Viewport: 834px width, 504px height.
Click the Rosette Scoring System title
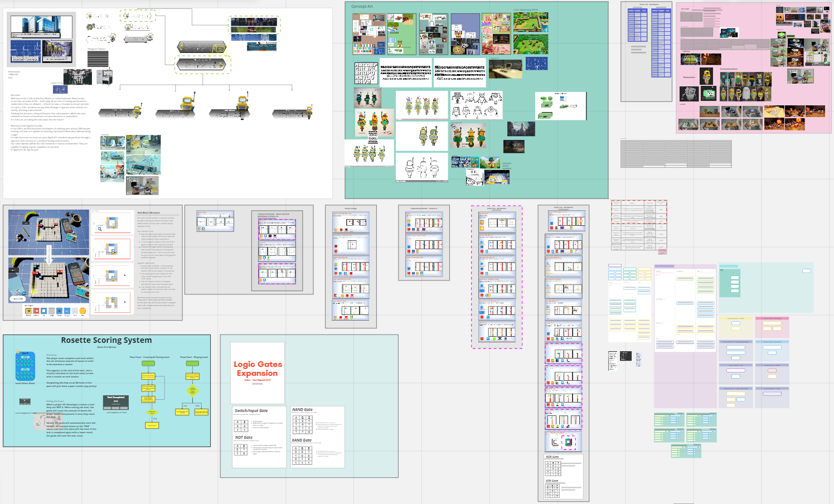tap(106, 340)
